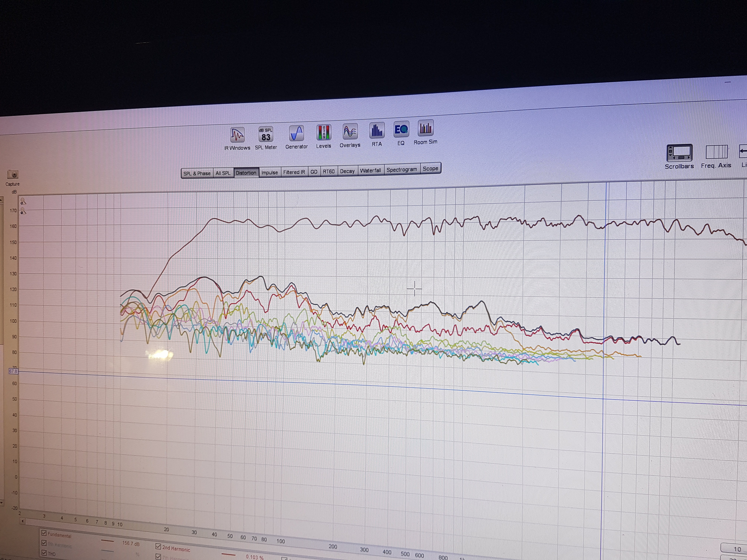Open the SPL Meter
Viewport: 747px width, 560px height.
pos(266,134)
